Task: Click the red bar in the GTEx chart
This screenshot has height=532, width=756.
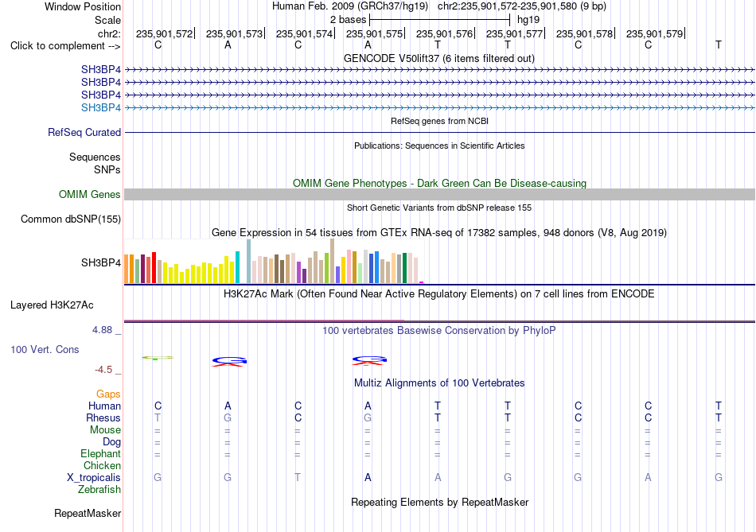Action: 154,267
